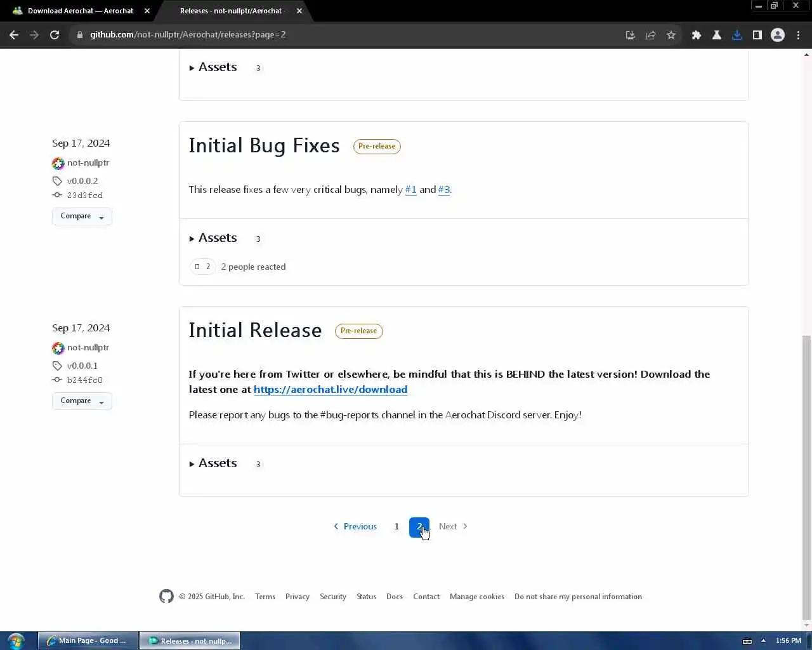The height and width of the screenshot is (650, 812).
Task: Click the commit hash b244fc0
Action: point(85,380)
